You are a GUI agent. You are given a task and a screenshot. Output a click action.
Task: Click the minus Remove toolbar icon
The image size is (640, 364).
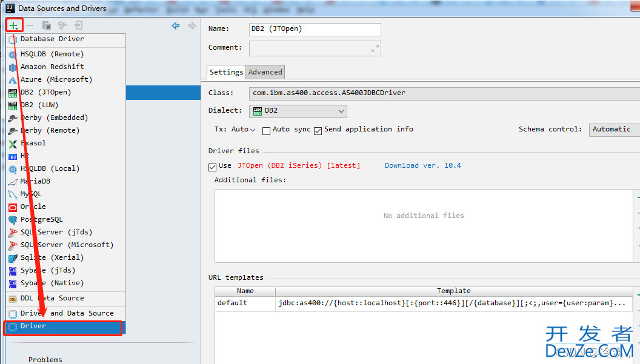(30, 25)
